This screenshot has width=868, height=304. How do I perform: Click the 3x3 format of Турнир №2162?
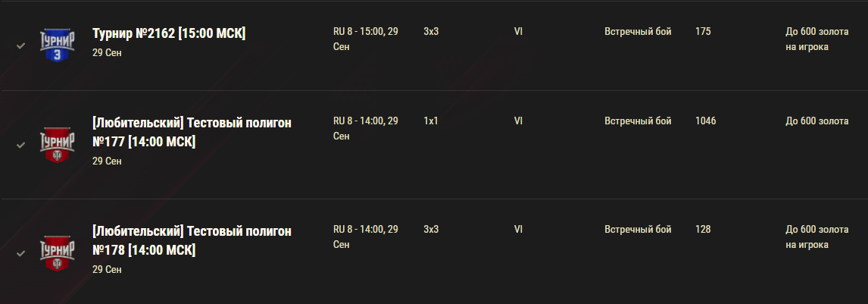tap(431, 32)
